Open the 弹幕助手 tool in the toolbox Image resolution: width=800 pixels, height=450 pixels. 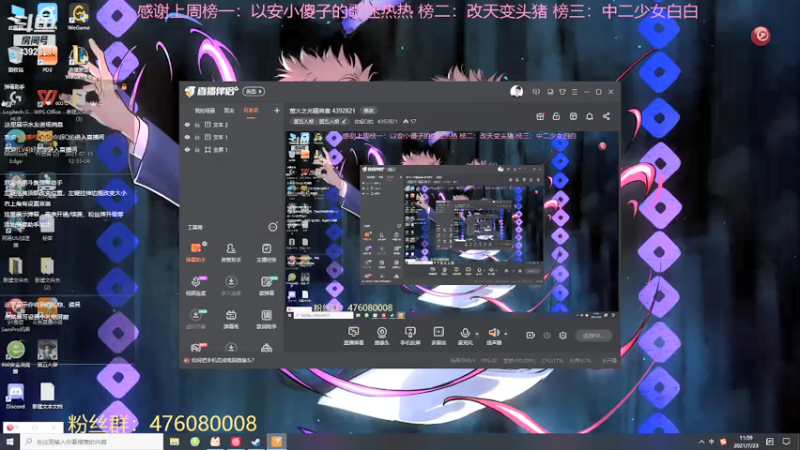point(196,252)
